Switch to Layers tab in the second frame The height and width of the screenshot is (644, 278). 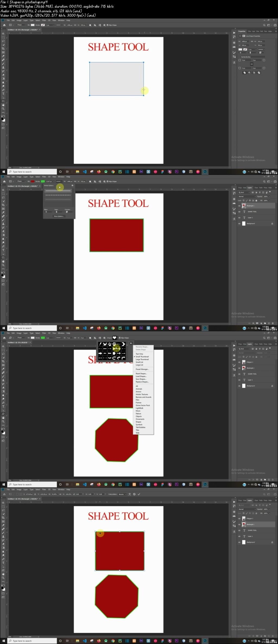pyautogui.click(x=250, y=188)
